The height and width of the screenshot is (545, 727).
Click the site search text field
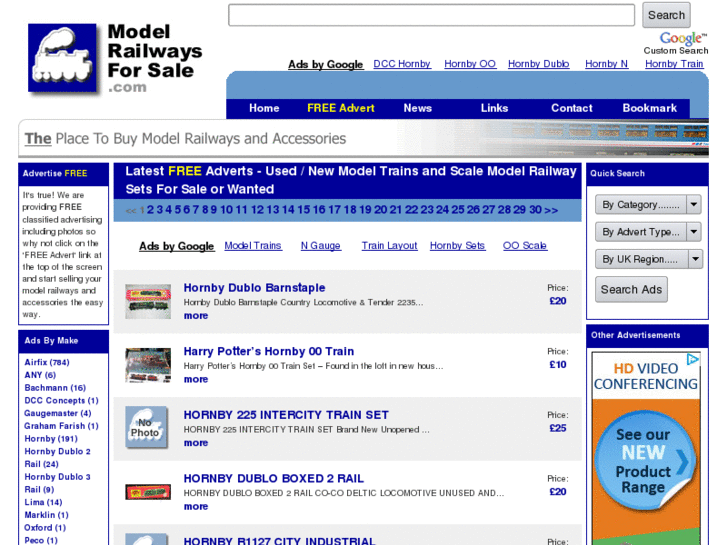tap(431, 15)
